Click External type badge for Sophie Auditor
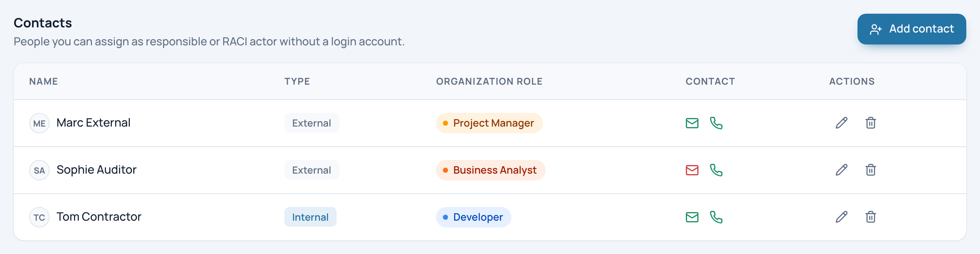Viewport: 980px width, 254px height. (312, 170)
